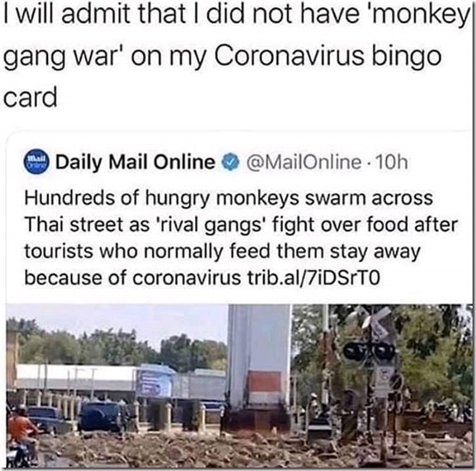Open the quoted tweet text about hungry monkeys
The width and height of the screenshot is (476, 471).
coord(241,237)
